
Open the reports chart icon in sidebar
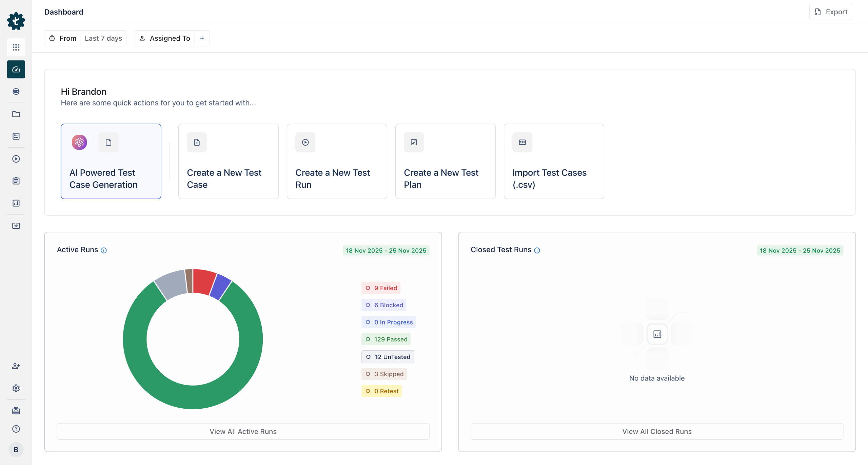[16, 203]
